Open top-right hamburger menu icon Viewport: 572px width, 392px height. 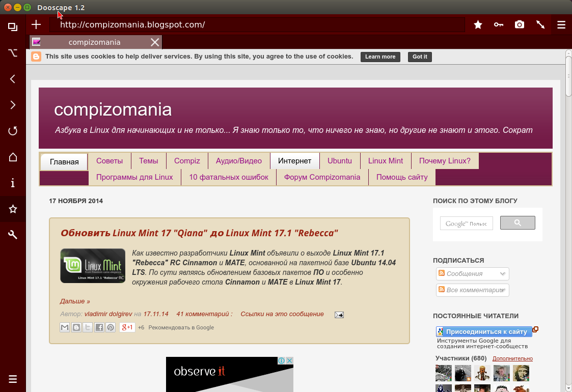pyautogui.click(x=561, y=25)
